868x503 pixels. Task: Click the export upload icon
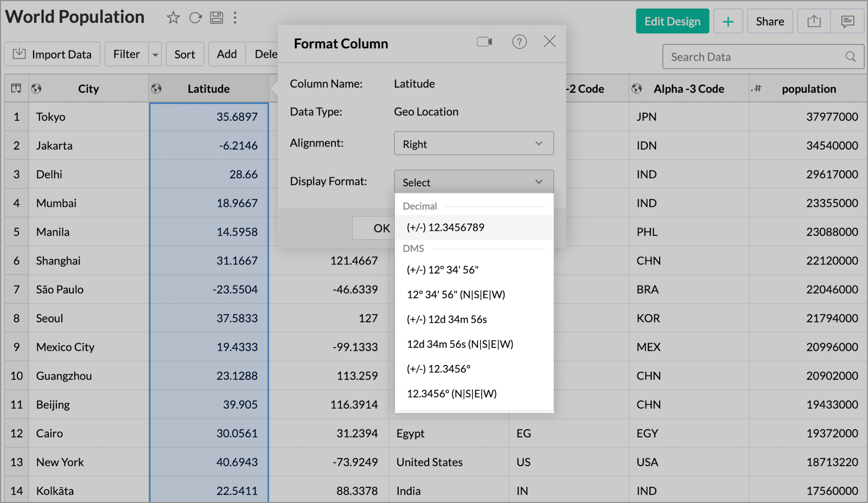coord(814,22)
